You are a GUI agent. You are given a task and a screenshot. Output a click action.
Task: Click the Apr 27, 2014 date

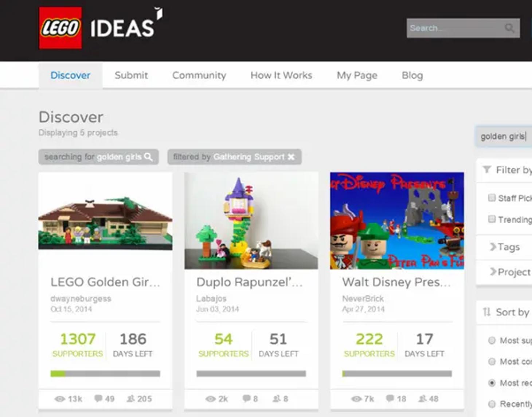tap(363, 309)
